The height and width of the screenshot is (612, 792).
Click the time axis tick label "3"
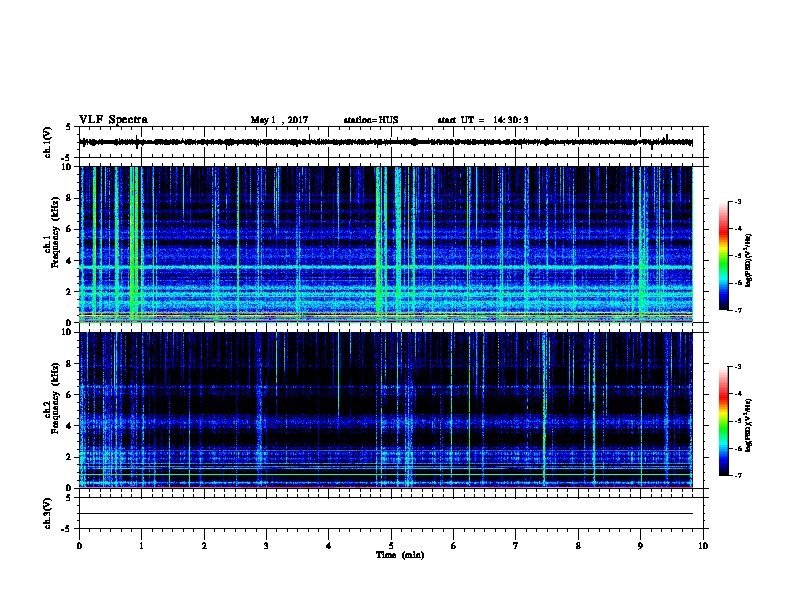266,546
